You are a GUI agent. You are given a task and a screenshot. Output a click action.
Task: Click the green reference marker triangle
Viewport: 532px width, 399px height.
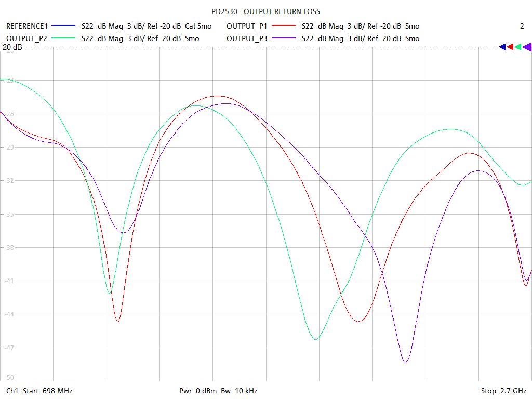pyautogui.click(x=518, y=47)
